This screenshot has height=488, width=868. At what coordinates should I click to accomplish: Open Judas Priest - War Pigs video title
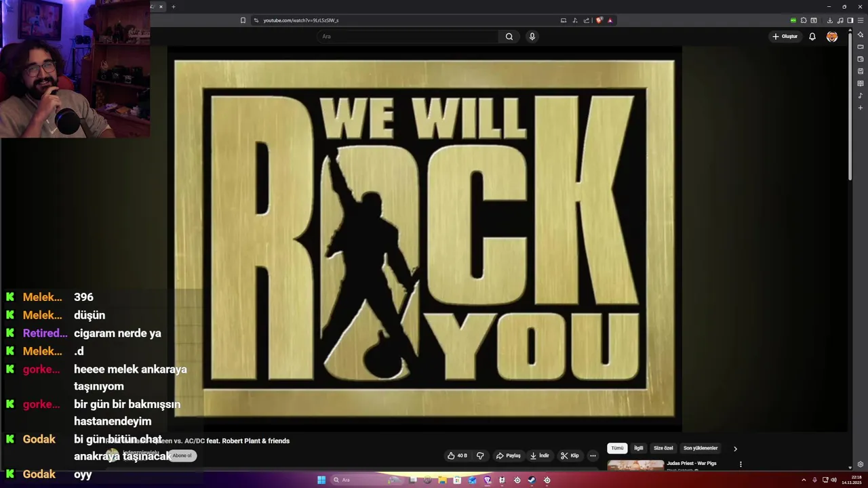pyautogui.click(x=691, y=464)
